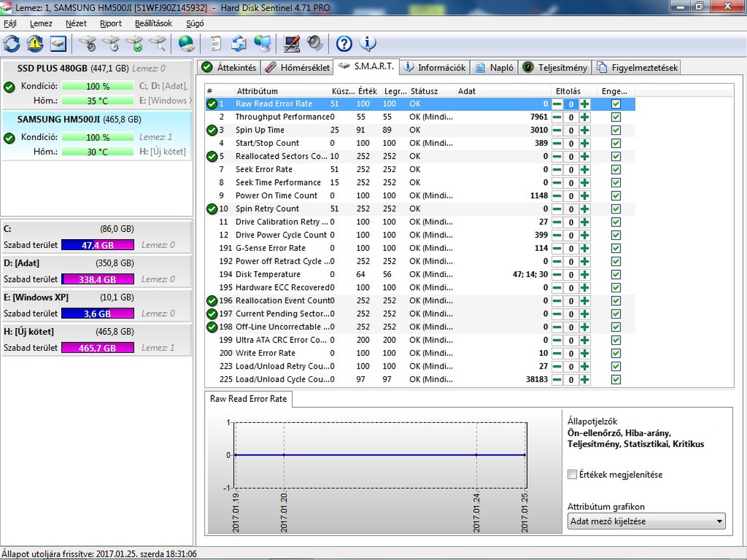The image size is (747, 560).
Task: Click the disk with magnifier toolbar icon
Action: pos(158,44)
